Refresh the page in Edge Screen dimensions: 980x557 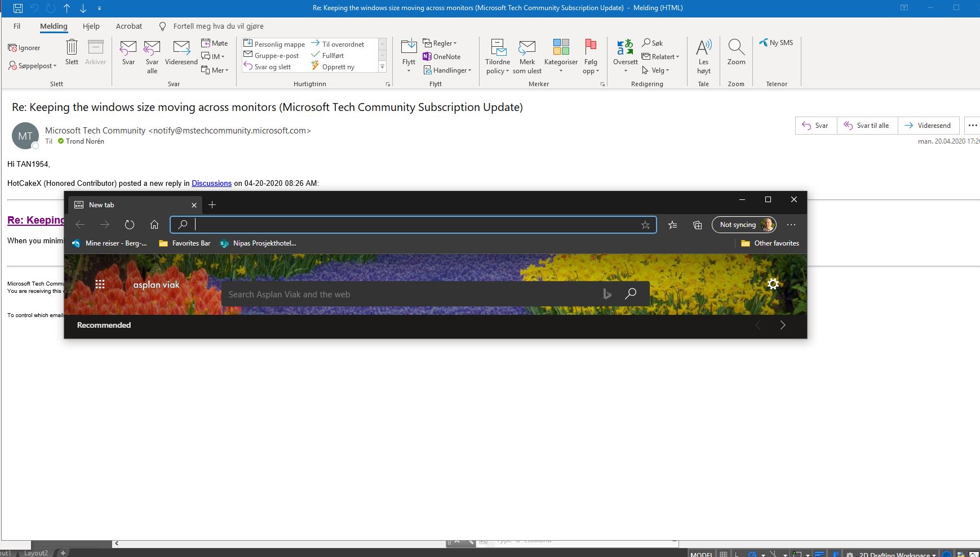coord(130,225)
